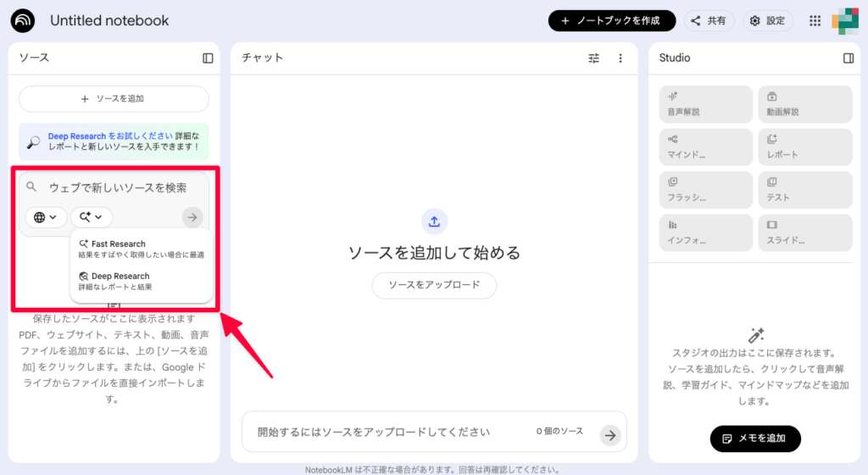Open the Google apps grid

pyautogui.click(x=815, y=20)
